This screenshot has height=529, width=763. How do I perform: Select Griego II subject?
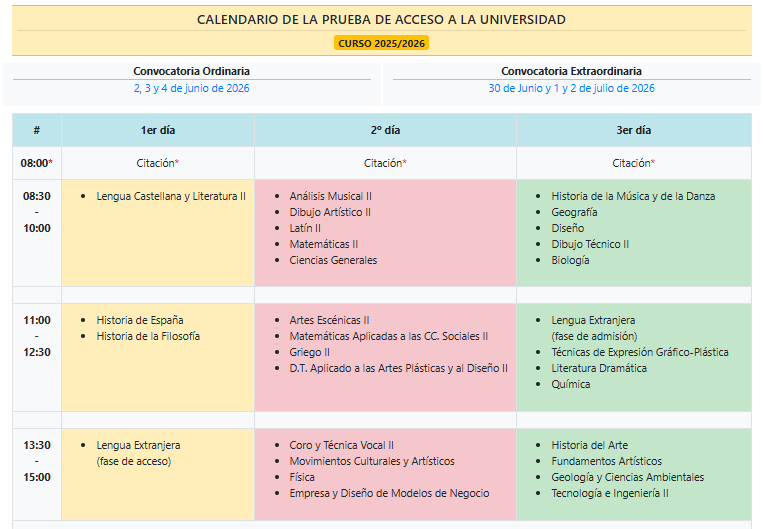309,352
